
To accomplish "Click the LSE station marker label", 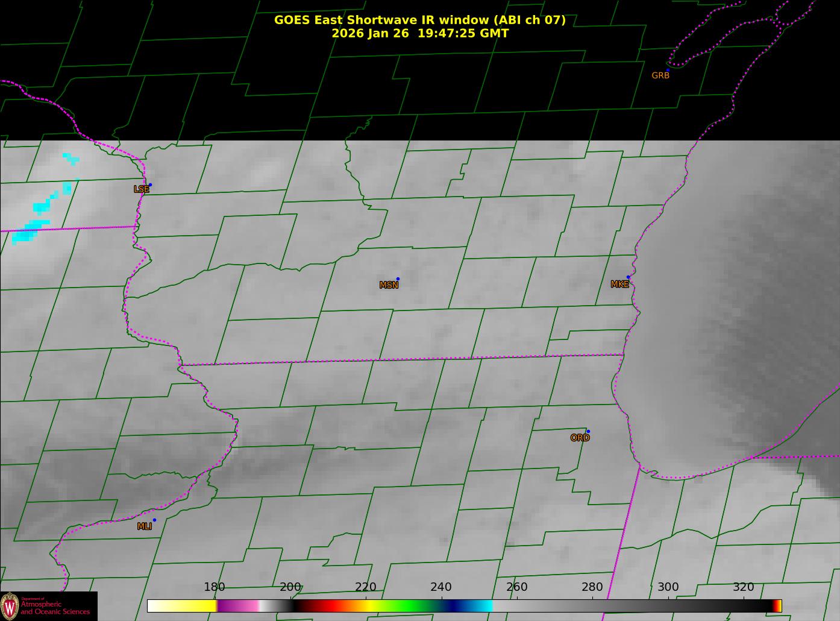I will [x=142, y=189].
